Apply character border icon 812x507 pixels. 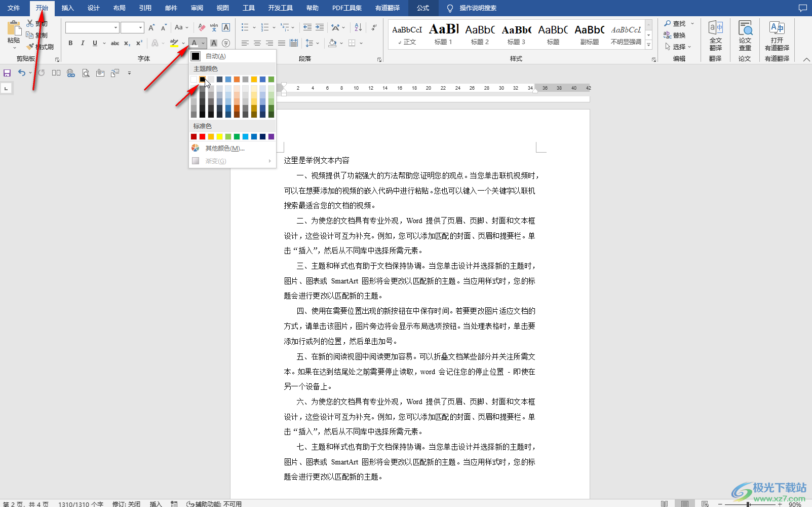(x=226, y=27)
